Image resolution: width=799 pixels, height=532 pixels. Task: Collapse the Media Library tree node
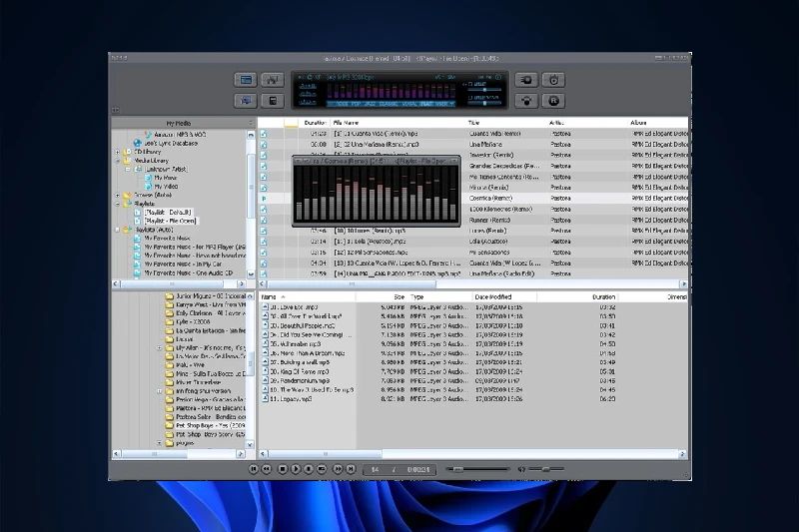coord(118,161)
